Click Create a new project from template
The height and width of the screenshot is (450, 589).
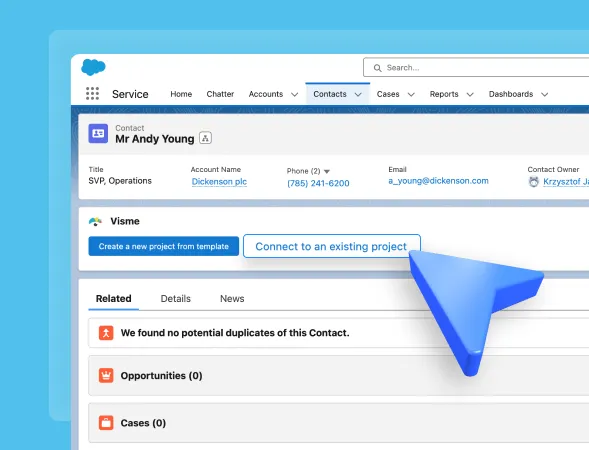164,246
